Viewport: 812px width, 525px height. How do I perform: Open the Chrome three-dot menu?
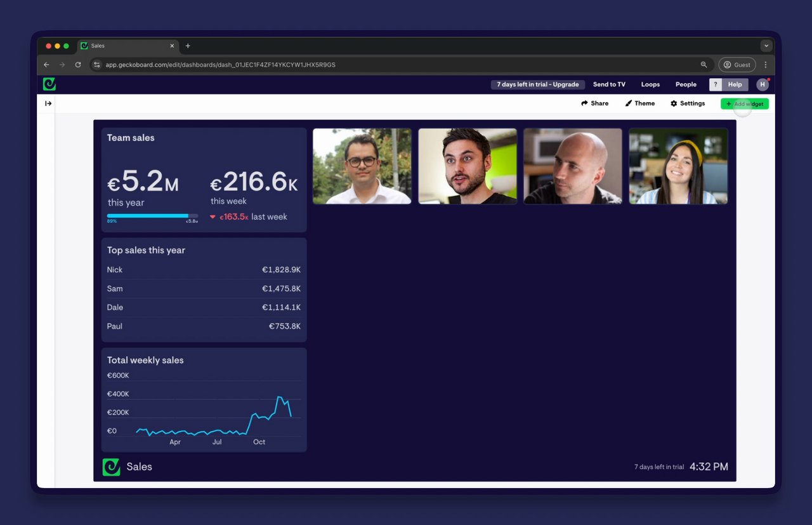coord(766,65)
